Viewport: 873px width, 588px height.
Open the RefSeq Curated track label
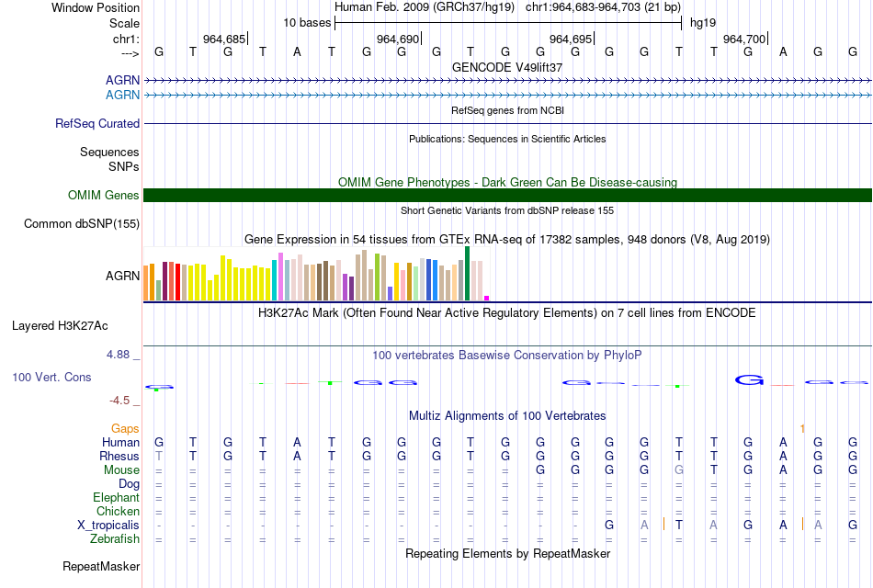pos(96,124)
